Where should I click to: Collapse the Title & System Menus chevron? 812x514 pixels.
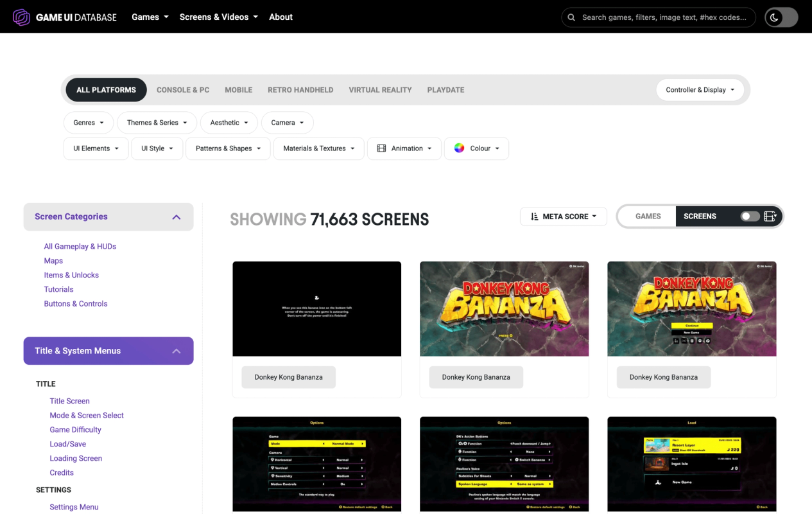coord(177,351)
